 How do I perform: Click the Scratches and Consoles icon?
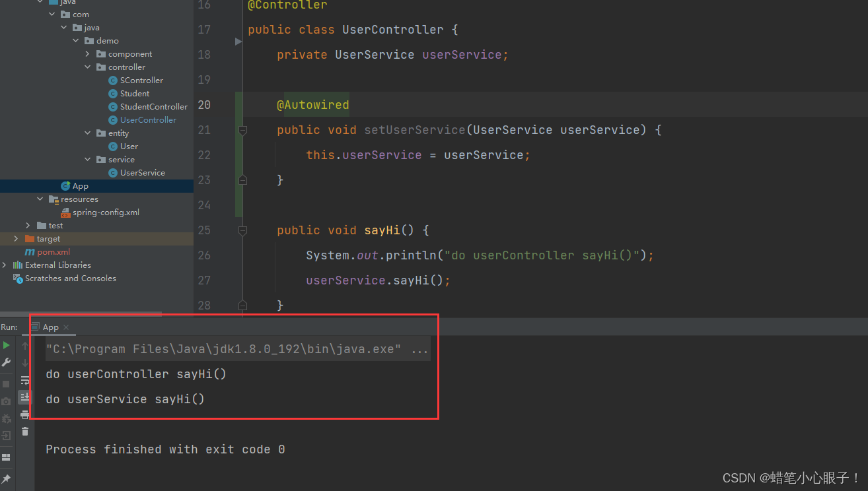(18, 278)
